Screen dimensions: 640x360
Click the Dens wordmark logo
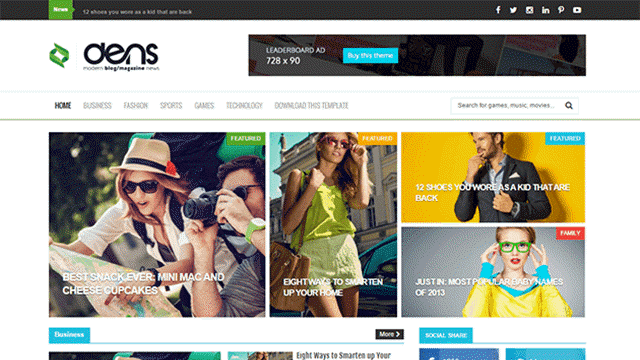121,56
